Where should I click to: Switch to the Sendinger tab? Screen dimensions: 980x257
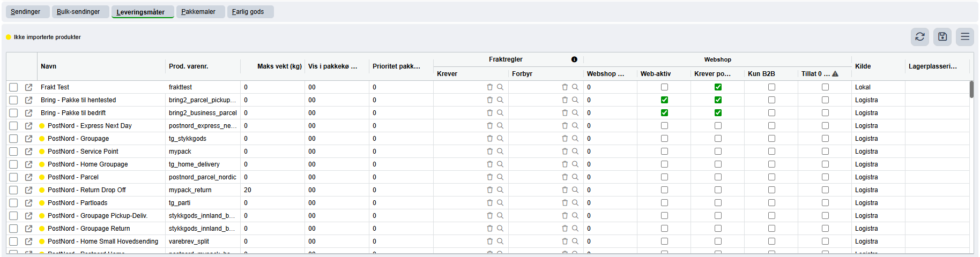[26, 12]
